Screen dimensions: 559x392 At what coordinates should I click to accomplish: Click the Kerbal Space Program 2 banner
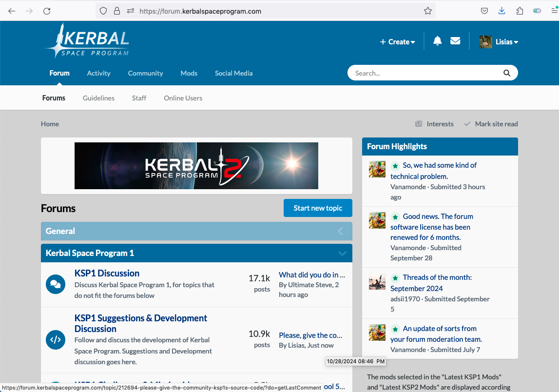click(196, 166)
